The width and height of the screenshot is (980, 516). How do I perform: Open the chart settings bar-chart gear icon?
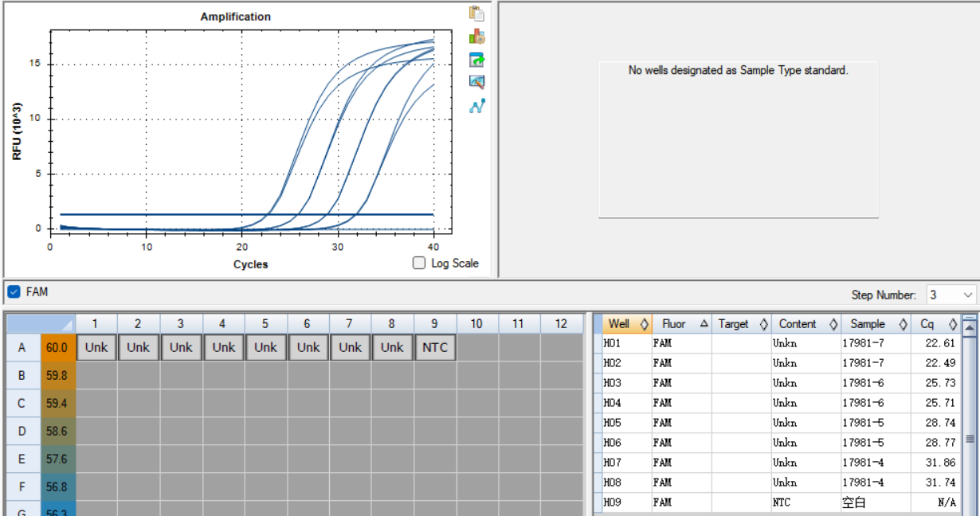(x=477, y=37)
